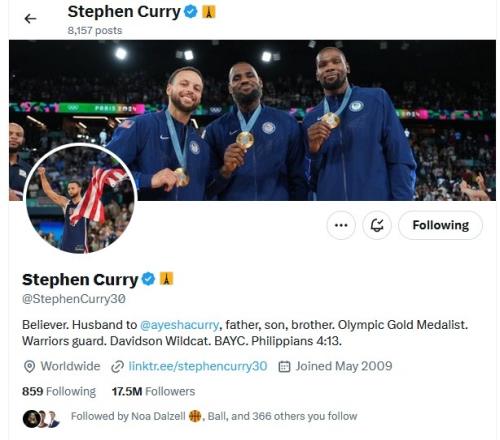Open the circular profile picture
Screen dimensions: 500x440
(x=80, y=199)
